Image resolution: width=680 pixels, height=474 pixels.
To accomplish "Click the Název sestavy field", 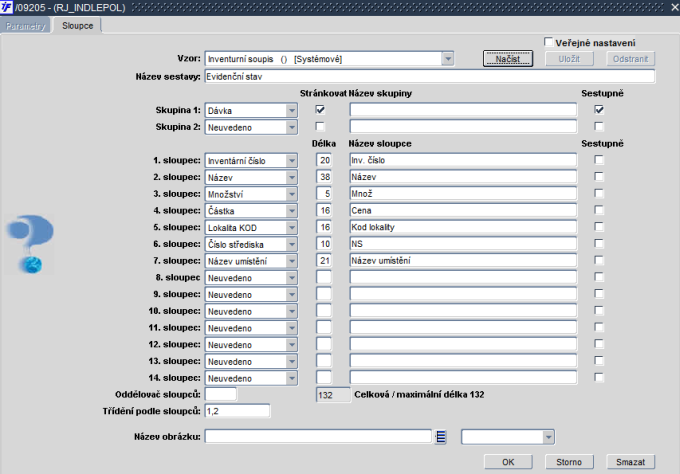I will 430,76.
